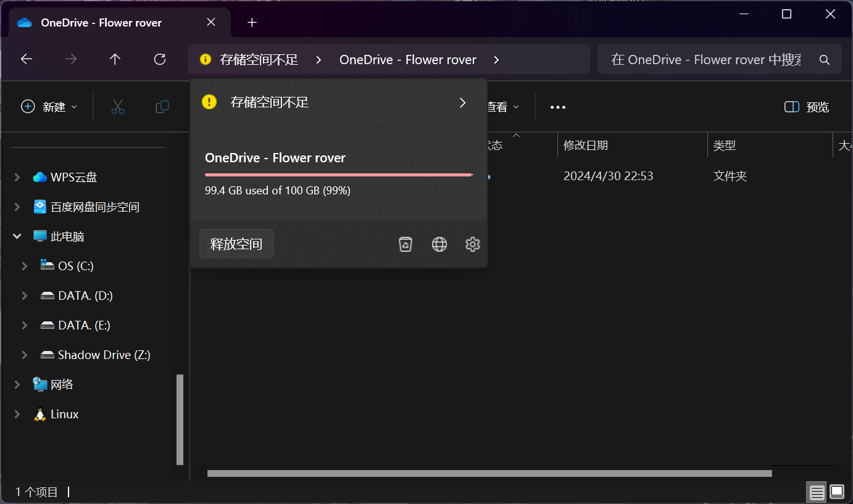Click the search magnifier icon
This screenshot has width=853, height=504.
click(824, 60)
